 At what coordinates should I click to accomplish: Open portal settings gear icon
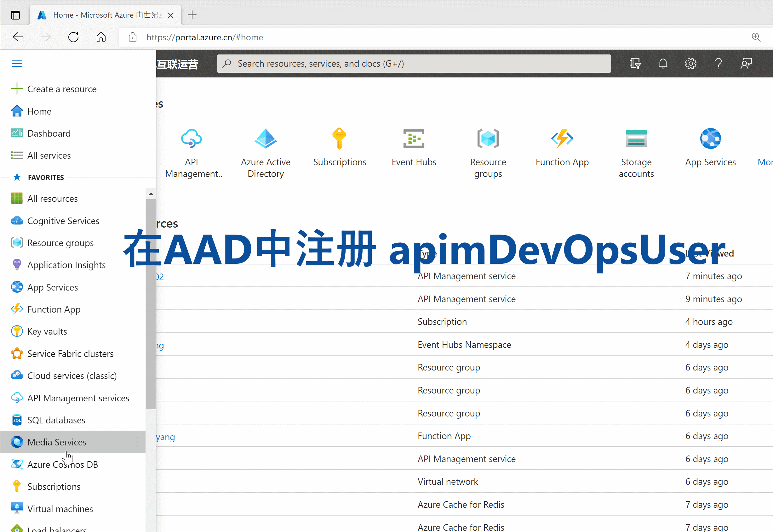tap(691, 63)
